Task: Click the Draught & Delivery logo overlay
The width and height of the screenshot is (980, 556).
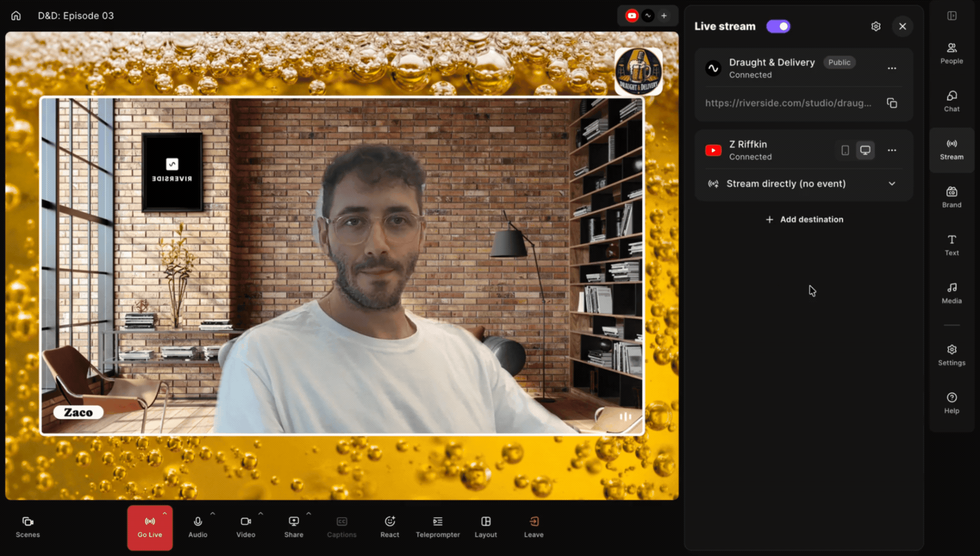Action: point(639,72)
